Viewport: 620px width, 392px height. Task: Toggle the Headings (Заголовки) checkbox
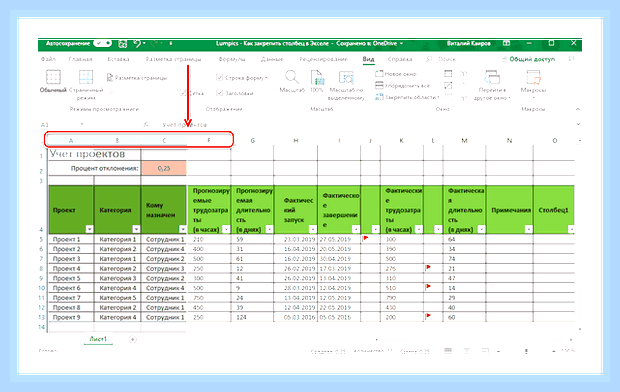click(x=219, y=93)
